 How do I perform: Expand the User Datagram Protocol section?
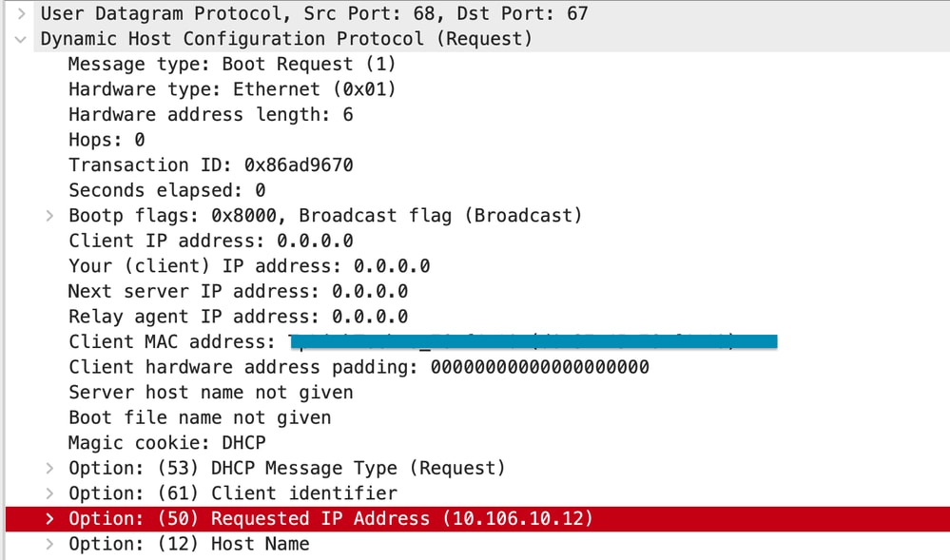point(21,13)
